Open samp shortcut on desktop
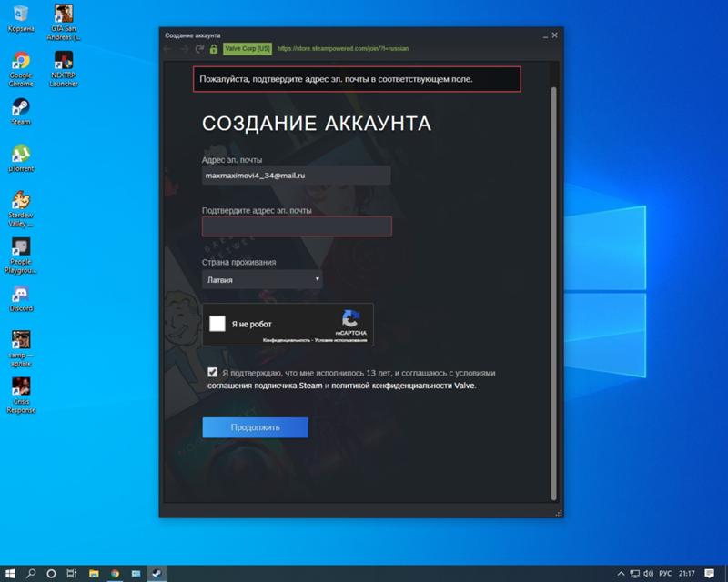Screen dimensions: 728x582 point(21,348)
